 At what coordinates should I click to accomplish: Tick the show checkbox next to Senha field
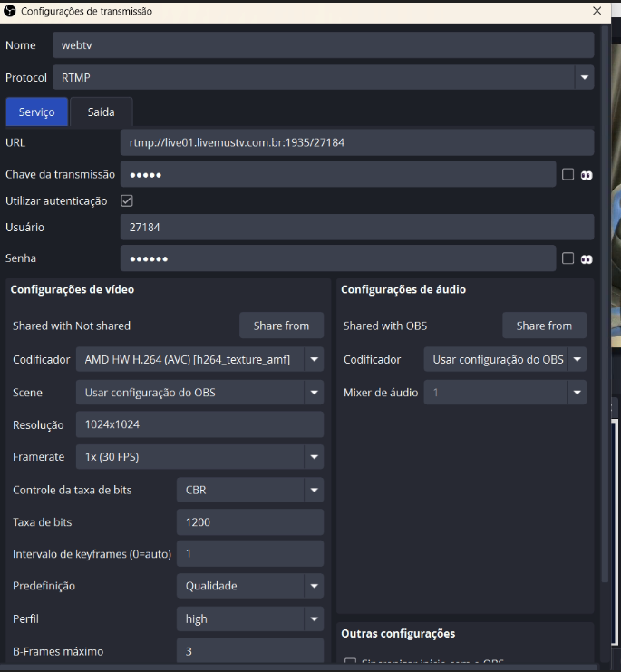coord(568,258)
